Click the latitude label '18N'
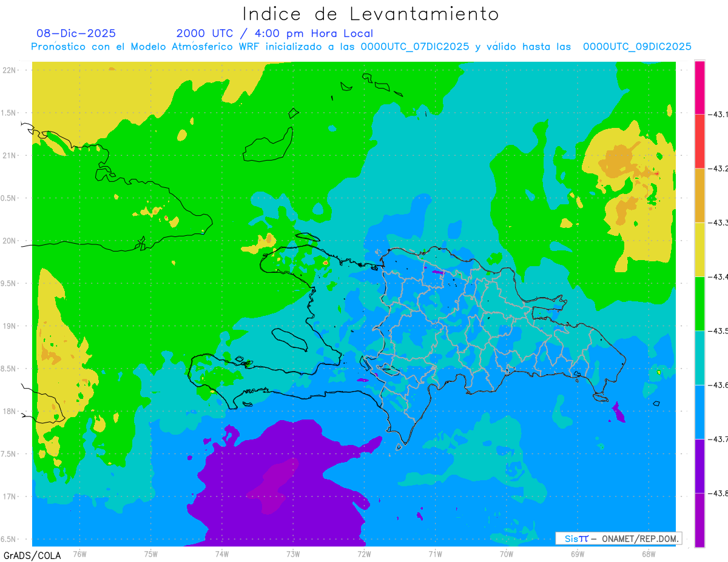The image size is (728, 562). (x=10, y=411)
